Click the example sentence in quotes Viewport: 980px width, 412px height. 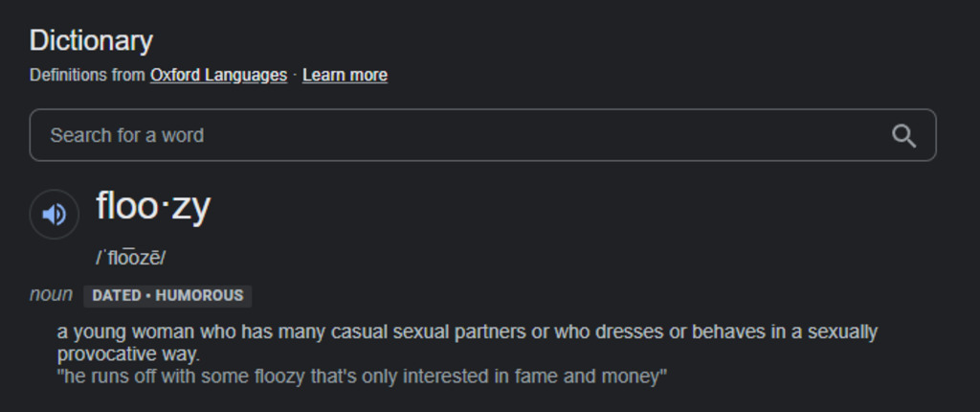(x=362, y=376)
